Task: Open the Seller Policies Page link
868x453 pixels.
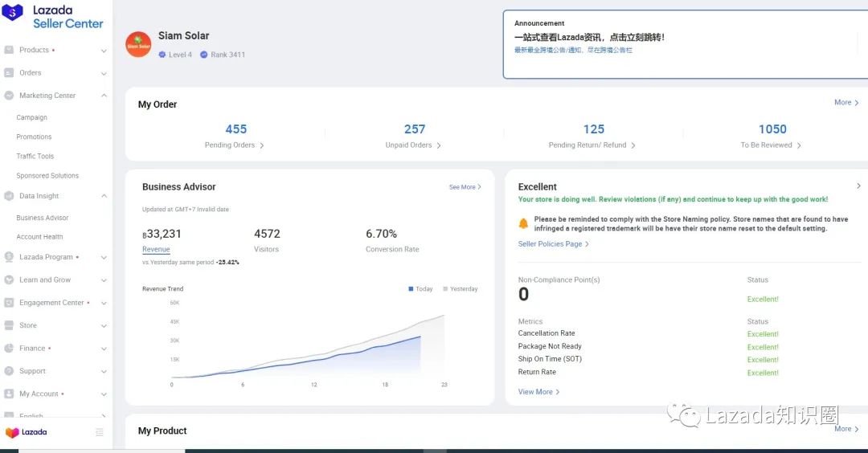Action: (553, 244)
